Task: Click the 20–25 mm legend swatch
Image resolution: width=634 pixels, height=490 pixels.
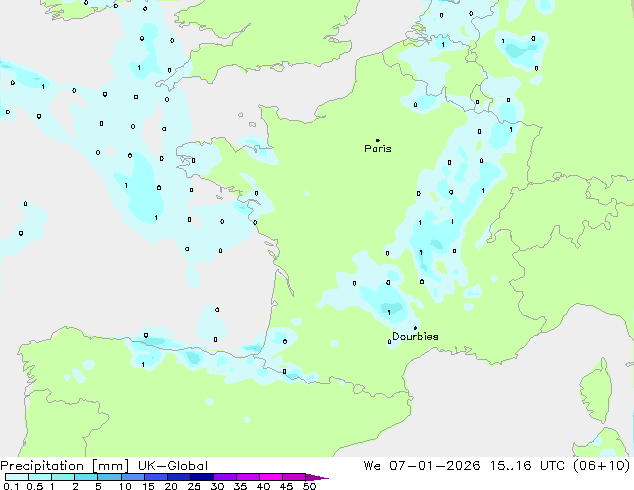Action: (178, 477)
